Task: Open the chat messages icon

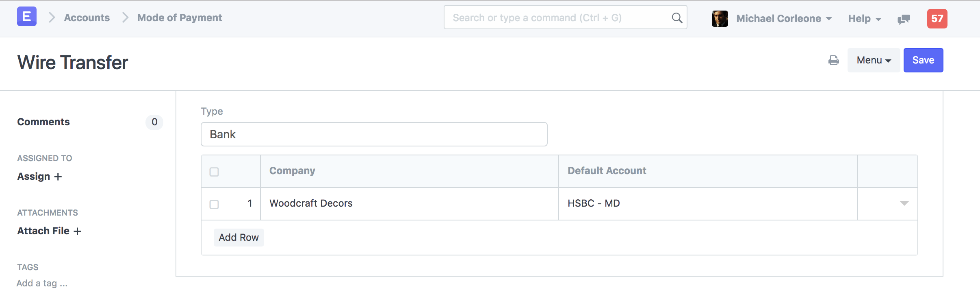Action: pyautogui.click(x=904, y=19)
